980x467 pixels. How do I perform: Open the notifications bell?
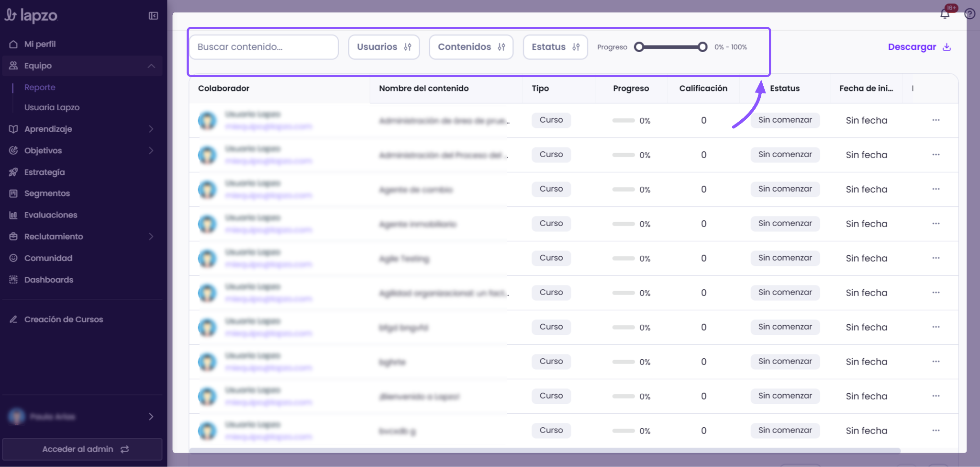945,14
